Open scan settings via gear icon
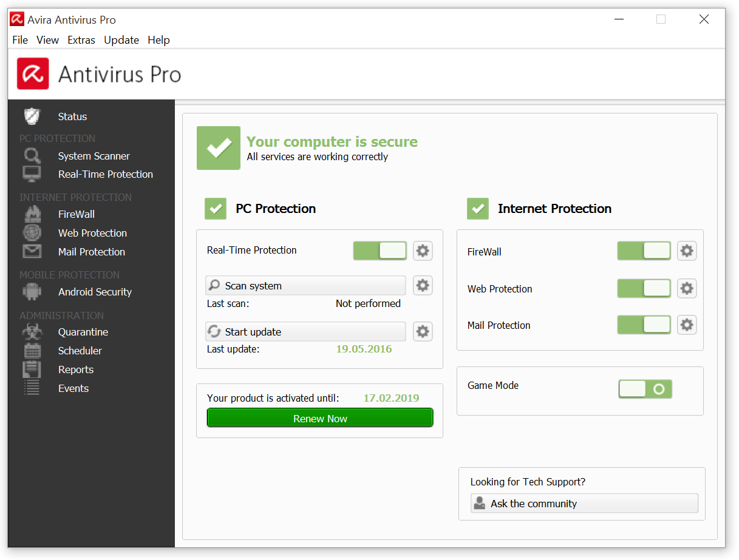 [423, 285]
